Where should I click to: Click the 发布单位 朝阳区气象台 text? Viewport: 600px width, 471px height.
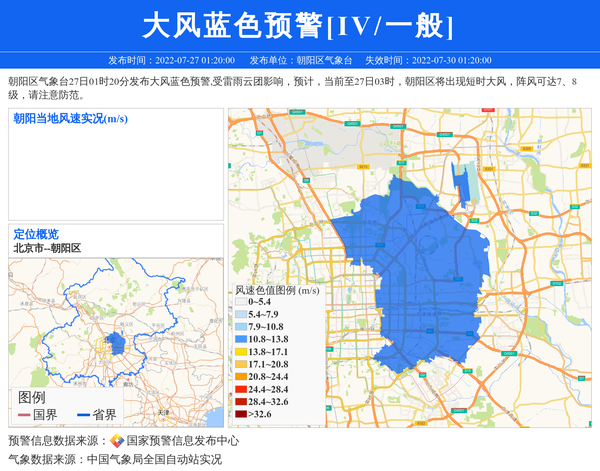click(300, 60)
